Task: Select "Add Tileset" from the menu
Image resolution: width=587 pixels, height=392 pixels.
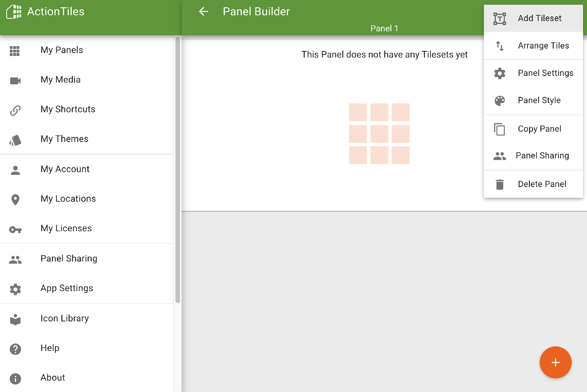Action: click(x=539, y=18)
